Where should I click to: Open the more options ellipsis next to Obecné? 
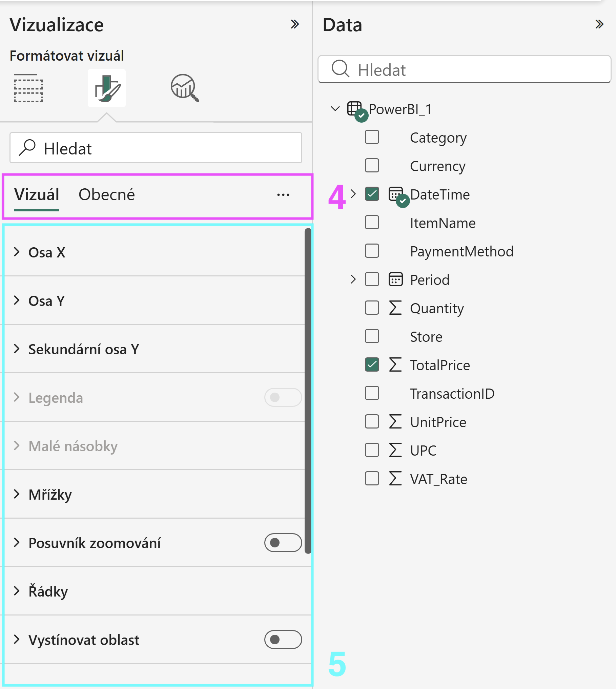click(283, 195)
